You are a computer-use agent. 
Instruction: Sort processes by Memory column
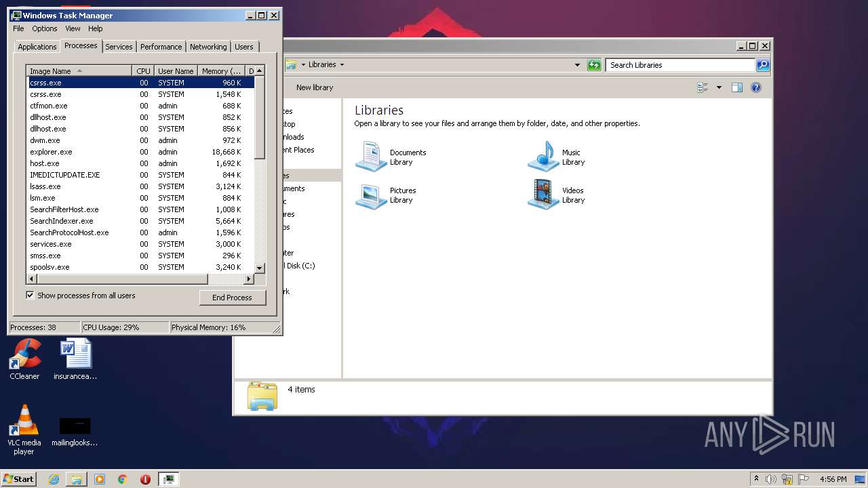click(221, 70)
